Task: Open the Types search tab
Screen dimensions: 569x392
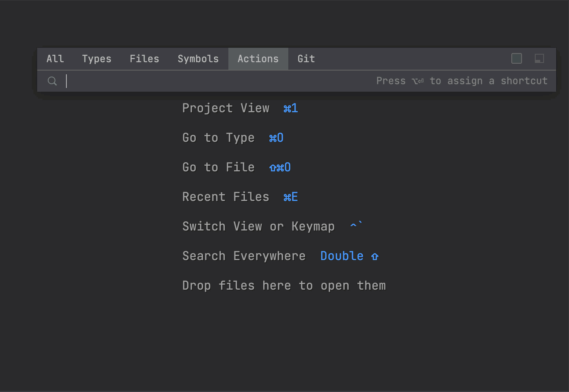Action: 97,59
